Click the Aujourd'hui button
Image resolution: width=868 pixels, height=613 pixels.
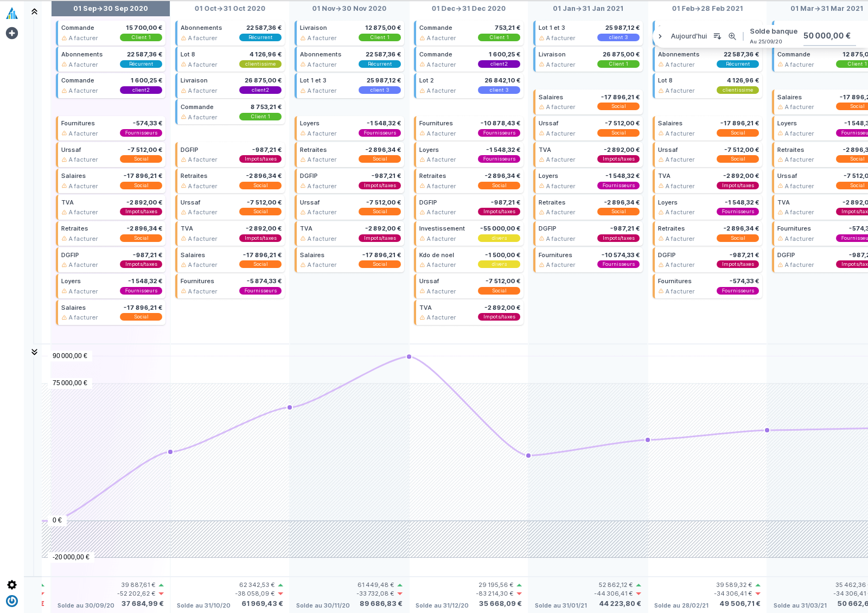(688, 36)
